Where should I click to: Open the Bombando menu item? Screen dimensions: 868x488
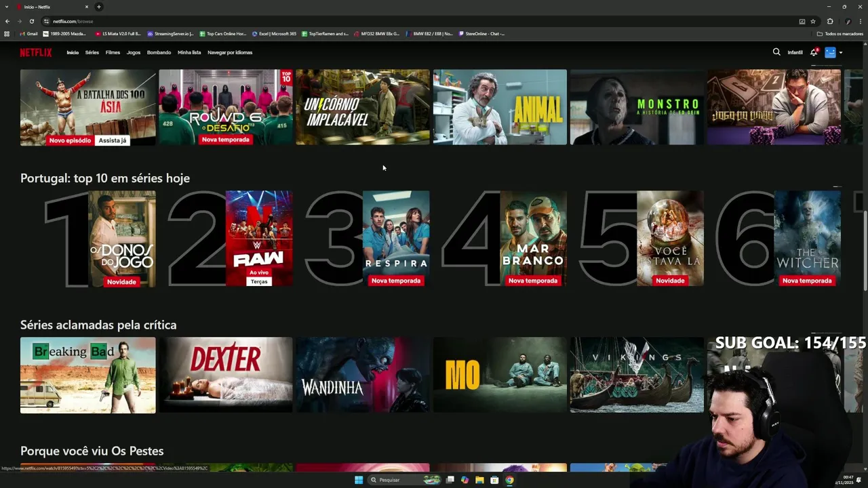(x=159, y=52)
